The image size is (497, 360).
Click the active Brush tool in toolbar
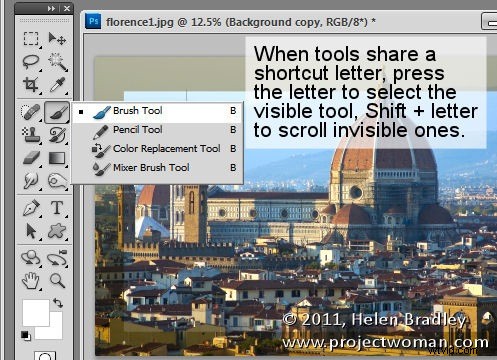tap(57, 112)
